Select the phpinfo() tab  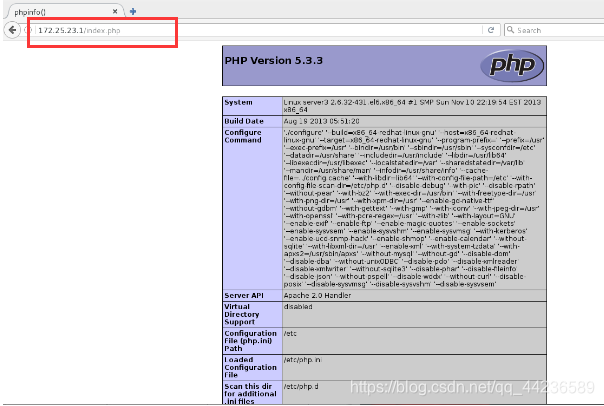point(64,12)
